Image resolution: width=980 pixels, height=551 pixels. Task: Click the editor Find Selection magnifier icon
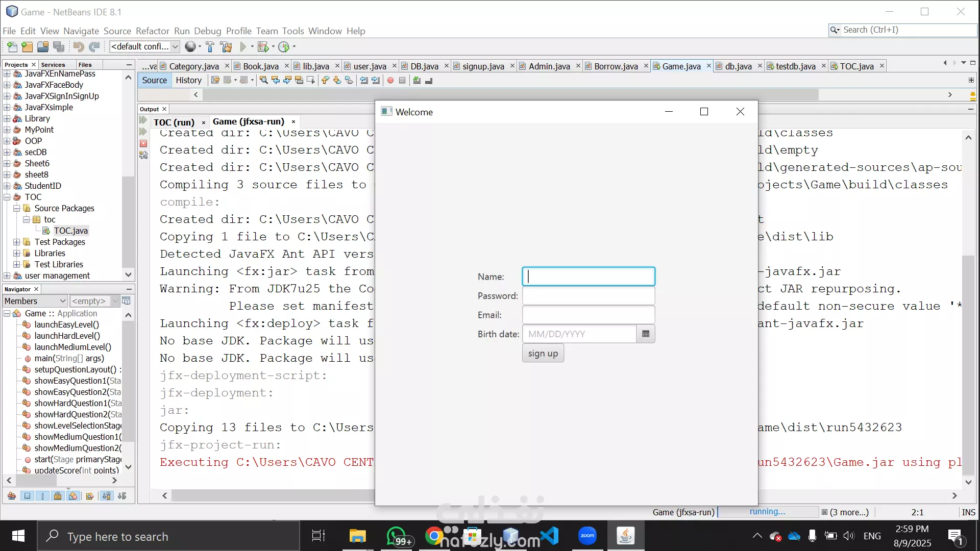[x=264, y=80]
